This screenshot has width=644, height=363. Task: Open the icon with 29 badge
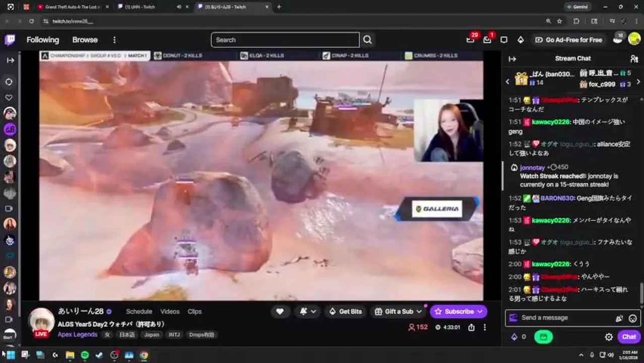point(471,39)
